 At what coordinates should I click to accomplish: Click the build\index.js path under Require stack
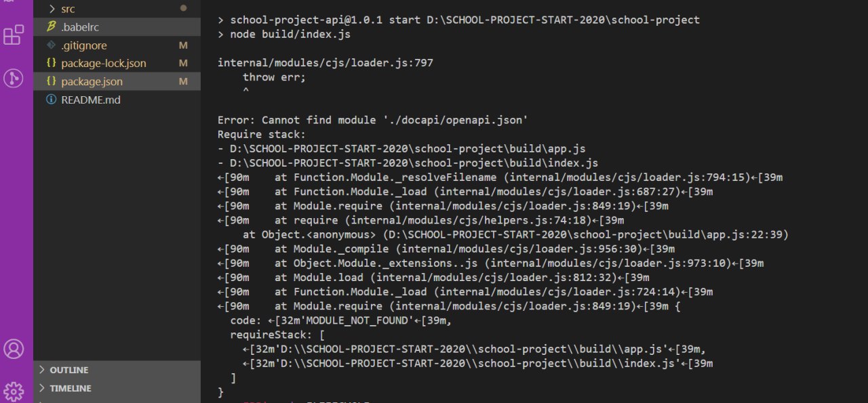(x=414, y=163)
